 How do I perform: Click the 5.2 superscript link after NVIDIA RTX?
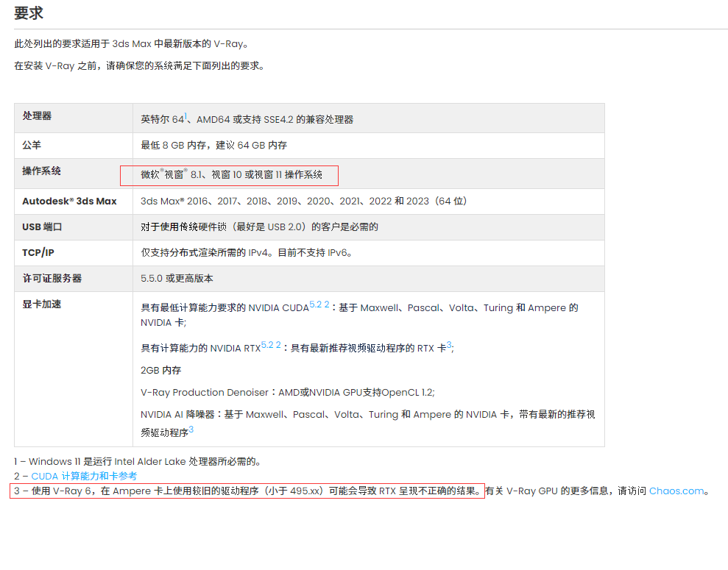pyautogui.click(x=267, y=345)
